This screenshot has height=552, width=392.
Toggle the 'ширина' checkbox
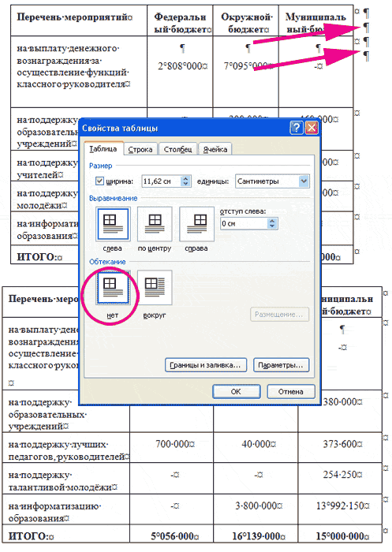pyautogui.click(x=99, y=181)
